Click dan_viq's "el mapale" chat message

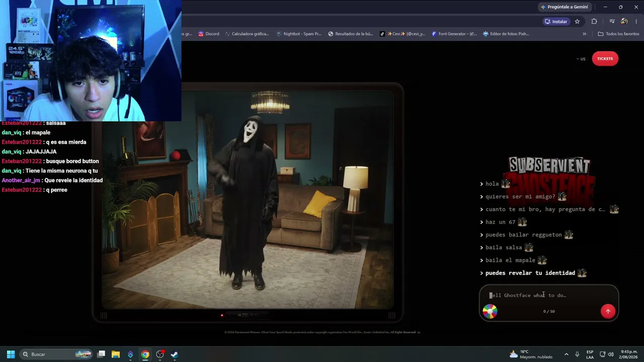pyautogui.click(x=26, y=133)
